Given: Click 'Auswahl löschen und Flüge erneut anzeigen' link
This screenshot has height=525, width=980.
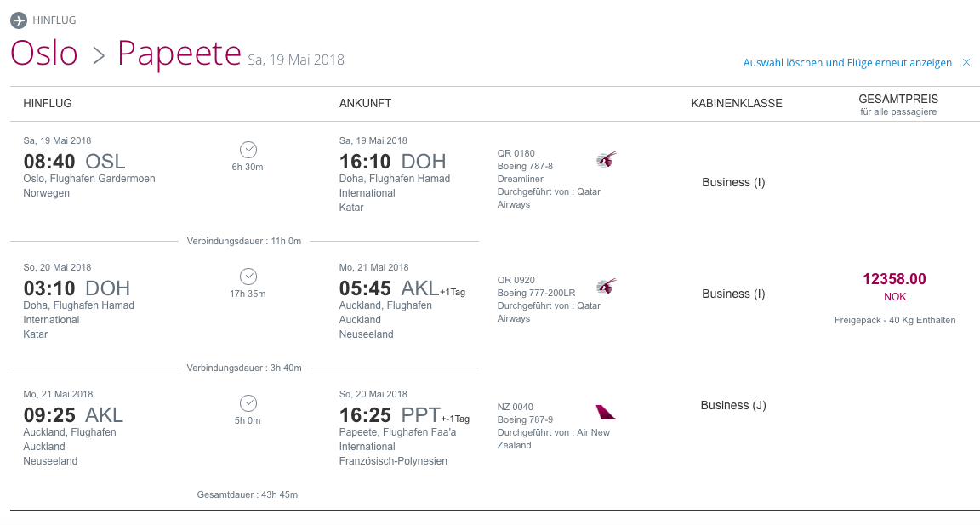Looking at the screenshot, I should click(847, 63).
